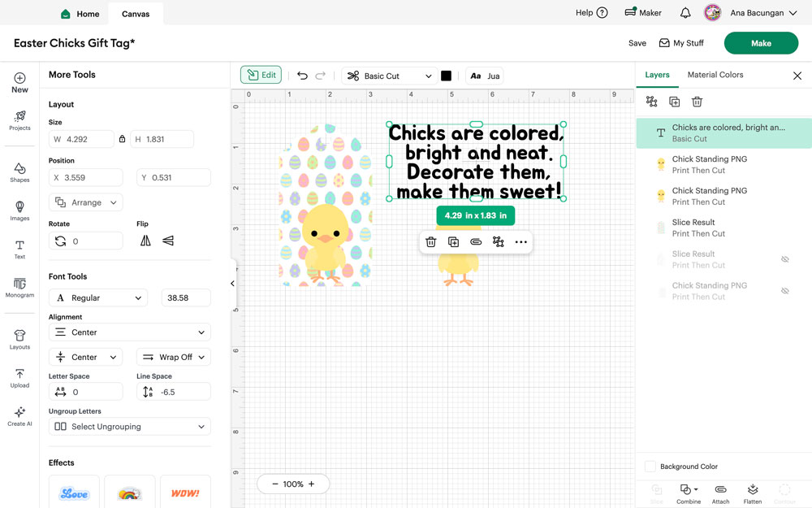Open the Wrap Off dropdown
Screen dimensions: 812x508
pyautogui.click(x=174, y=357)
